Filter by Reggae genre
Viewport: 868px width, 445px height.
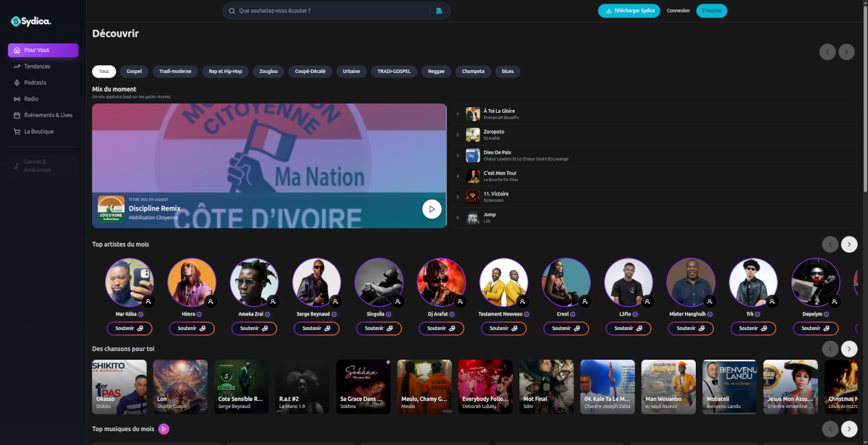click(x=436, y=71)
